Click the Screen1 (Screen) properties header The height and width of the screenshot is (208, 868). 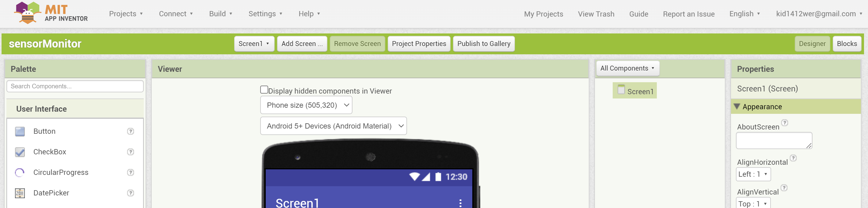tap(767, 89)
